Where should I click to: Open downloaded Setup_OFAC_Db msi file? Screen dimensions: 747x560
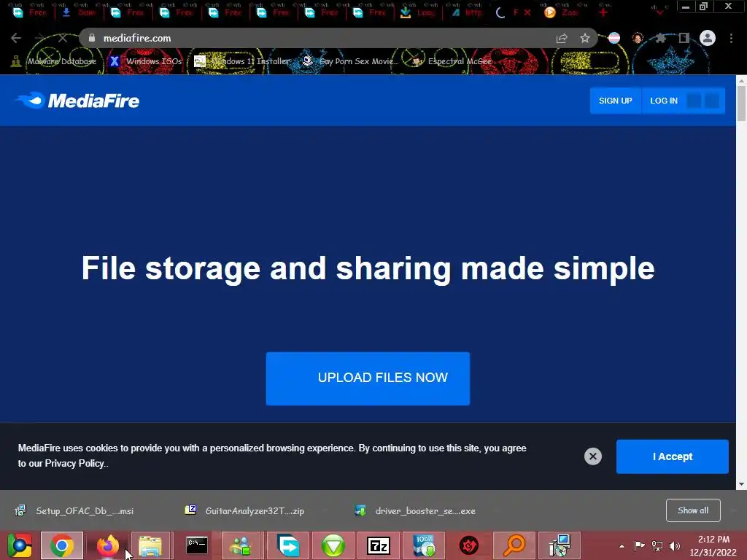pos(75,510)
